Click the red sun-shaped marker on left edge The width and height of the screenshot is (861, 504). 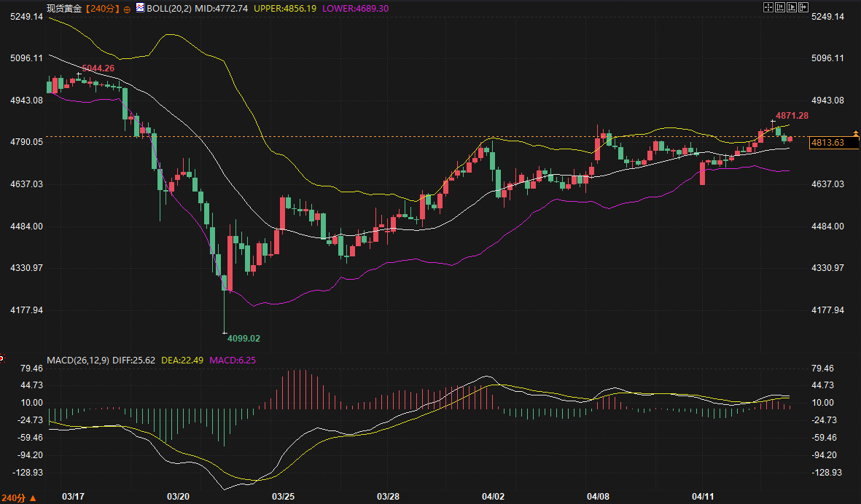(1, 358)
